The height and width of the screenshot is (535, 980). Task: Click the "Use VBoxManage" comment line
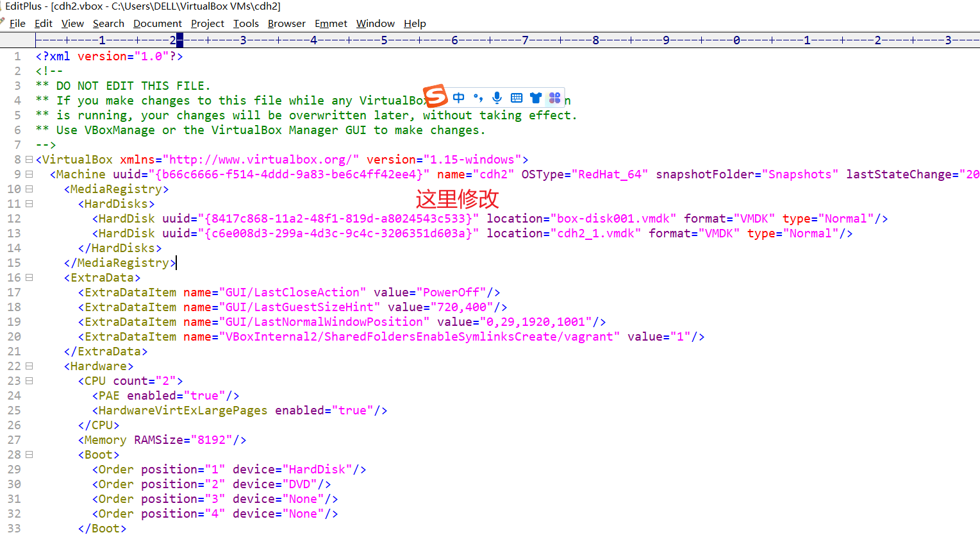pyautogui.click(x=261, y=130)
